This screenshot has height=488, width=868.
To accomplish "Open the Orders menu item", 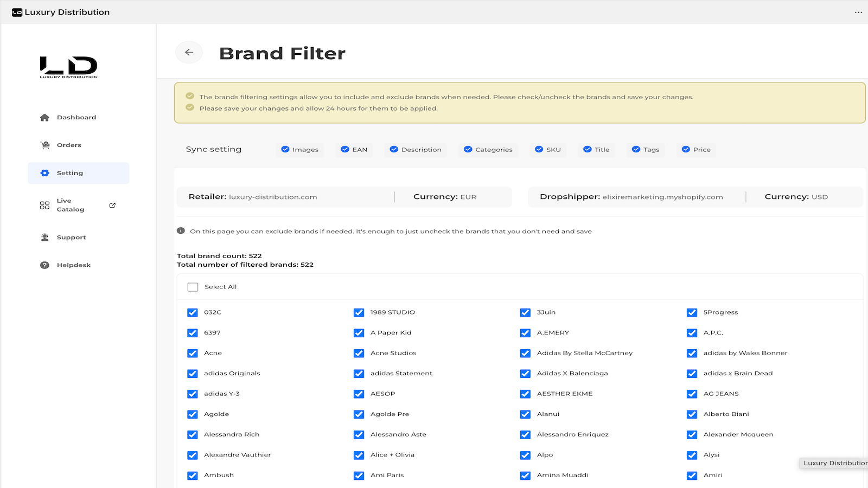I will point(79,145).
